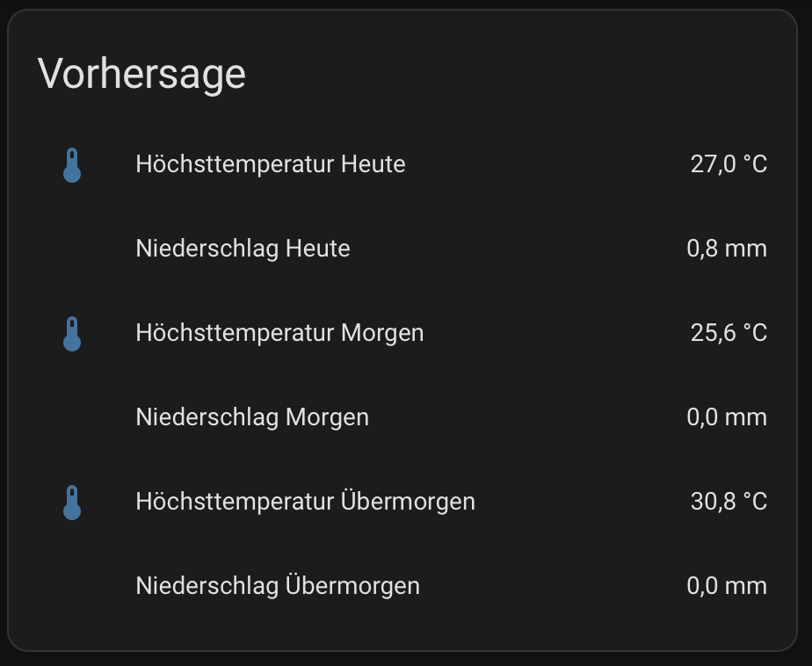This screenshot has height=666, width=812.
Task: Click the thermometer icon for Höchsttemperatur Morgen
Action: coord(72,334)
